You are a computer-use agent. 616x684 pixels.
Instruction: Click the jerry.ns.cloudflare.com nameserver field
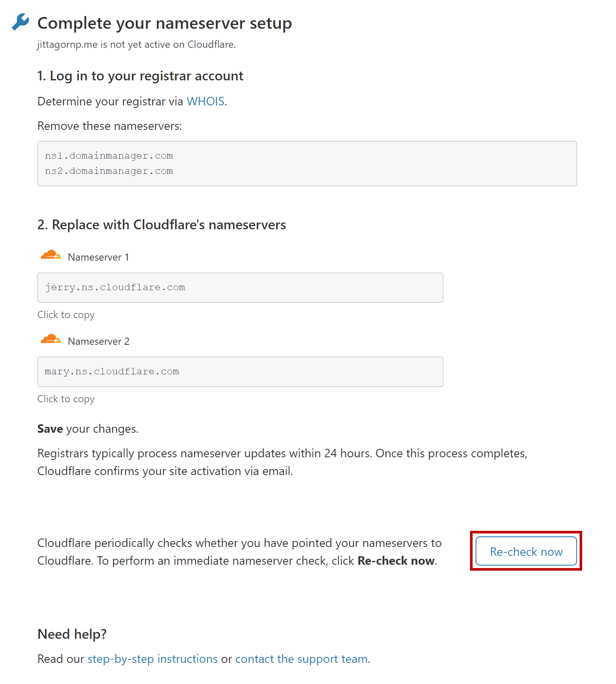240,288
